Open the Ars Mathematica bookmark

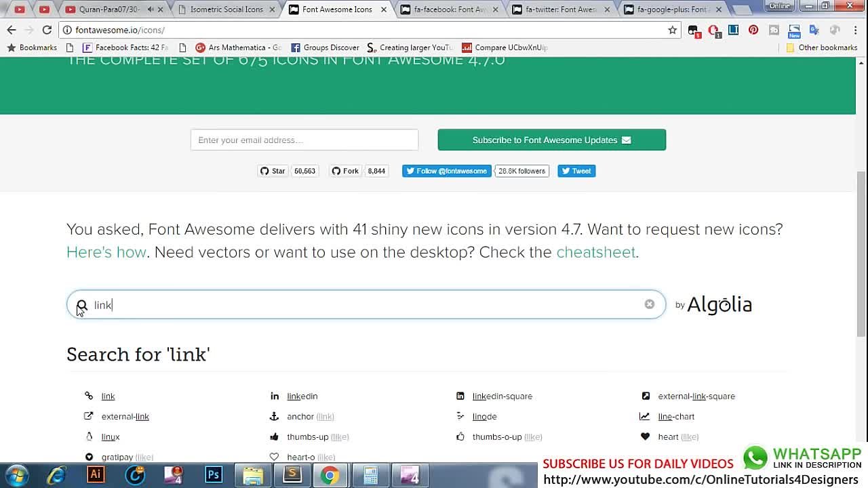click(238, 47)
